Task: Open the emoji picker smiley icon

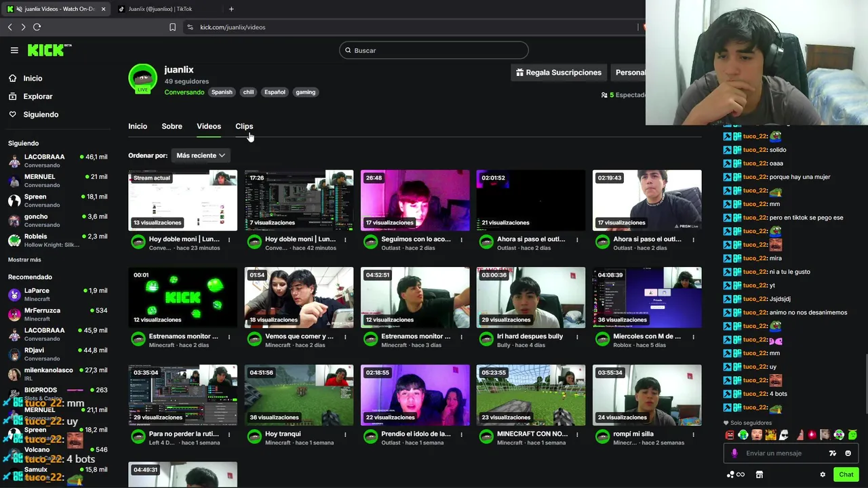Action: (x=848, y=453)
